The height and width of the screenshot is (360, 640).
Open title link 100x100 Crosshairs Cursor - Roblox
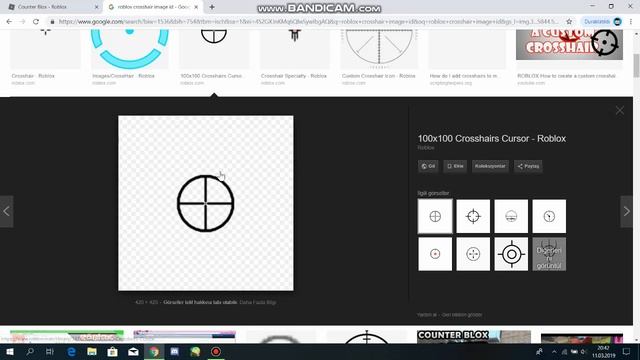pos(491,138)
